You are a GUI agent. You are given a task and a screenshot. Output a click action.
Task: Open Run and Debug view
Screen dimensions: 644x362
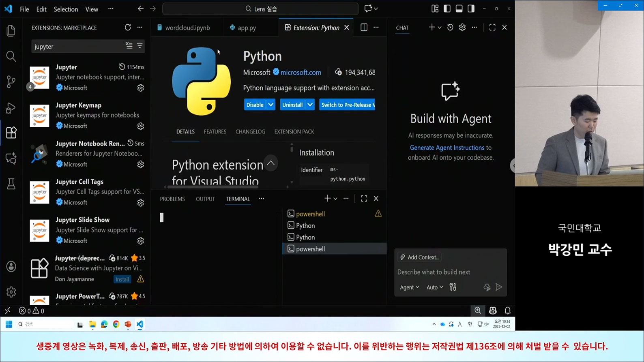(x=11, y=108)
